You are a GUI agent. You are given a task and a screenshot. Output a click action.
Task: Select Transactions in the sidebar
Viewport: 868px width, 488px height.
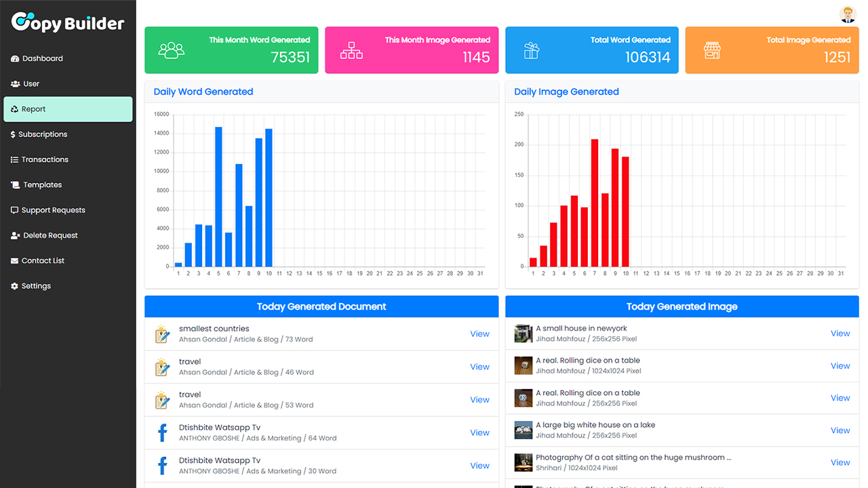[45, 160]
